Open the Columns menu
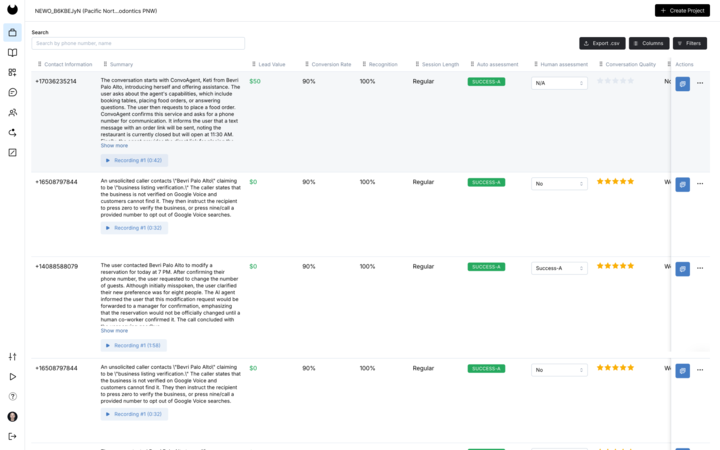The height and width of the screenshot is (450, 720). (649, 44)
